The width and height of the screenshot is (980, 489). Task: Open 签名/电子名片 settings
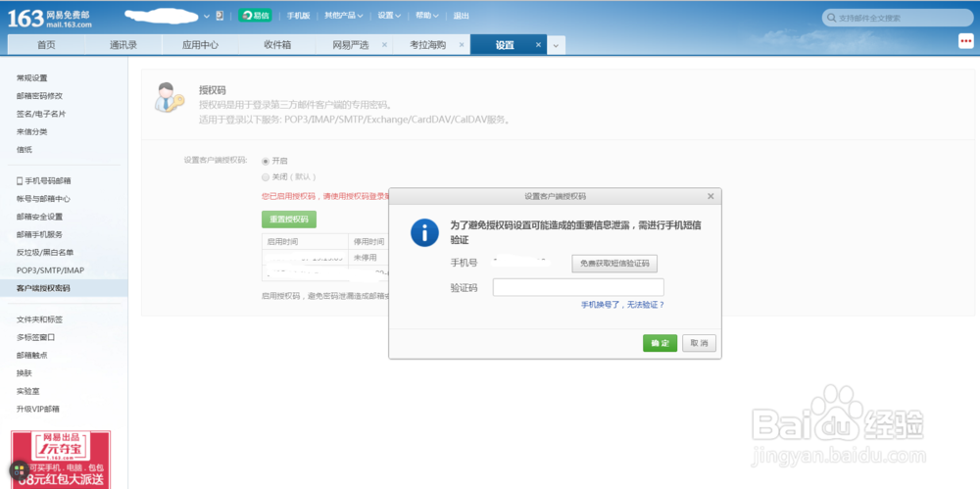coord(41,114)
